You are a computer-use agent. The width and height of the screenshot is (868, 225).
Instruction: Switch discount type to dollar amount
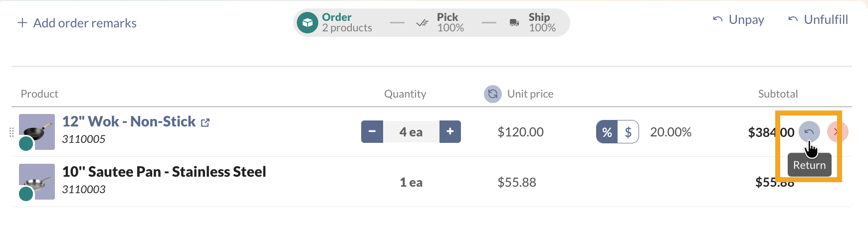(628, 132)
